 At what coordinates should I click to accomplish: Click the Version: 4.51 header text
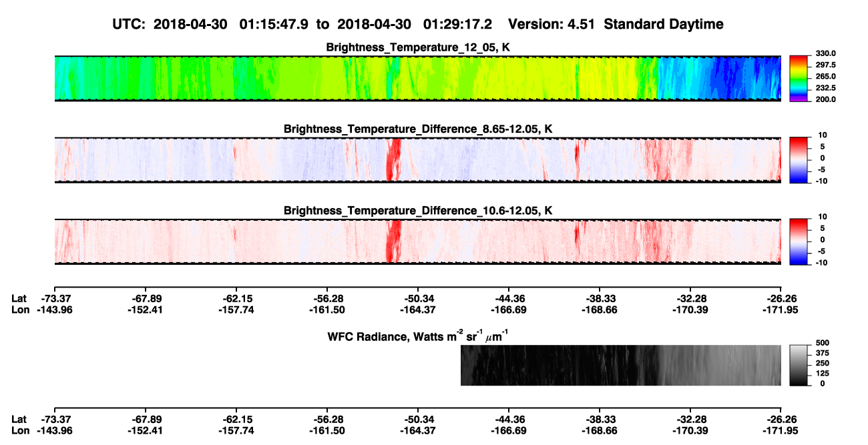point(552,24)
